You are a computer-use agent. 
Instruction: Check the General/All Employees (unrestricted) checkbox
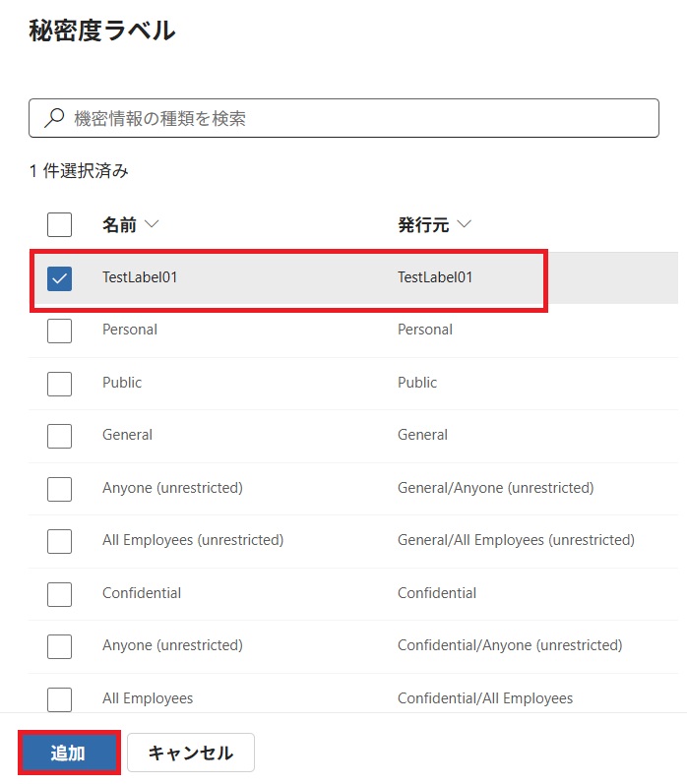coord(60,541)
